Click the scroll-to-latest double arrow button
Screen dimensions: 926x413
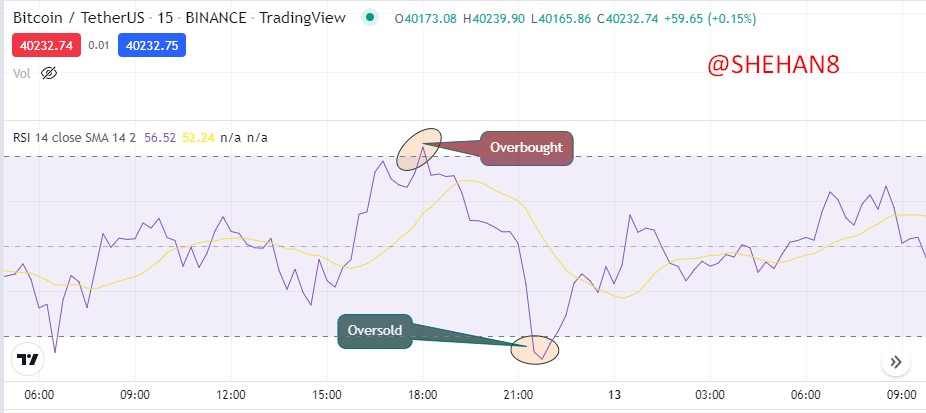(896, 362)
